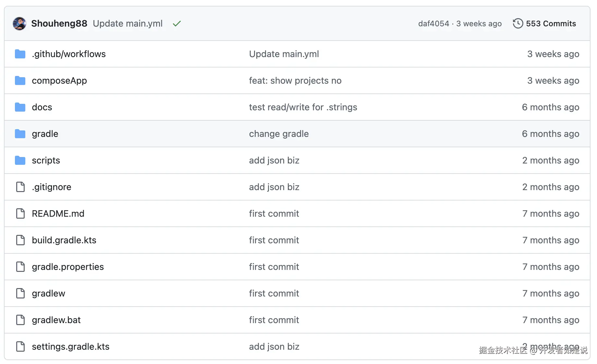The image size is (597, 364).
Task: Open the green check status indicator
Action: coord(177,23)
